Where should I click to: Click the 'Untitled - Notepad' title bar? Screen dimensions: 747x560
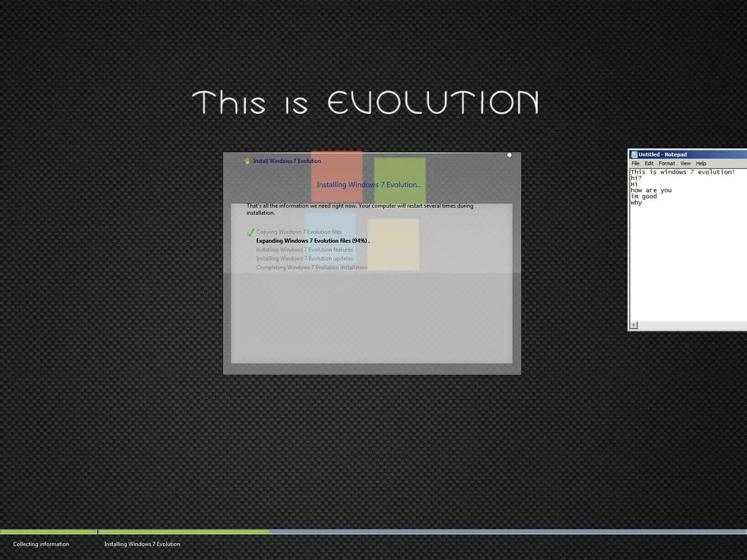[689, 154]
